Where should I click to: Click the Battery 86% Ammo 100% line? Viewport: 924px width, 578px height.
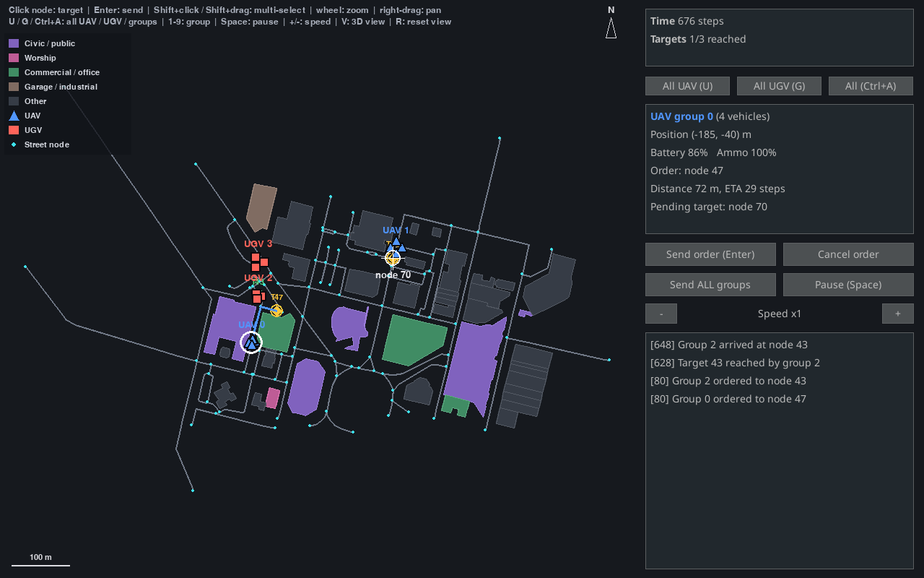(713, 152)
